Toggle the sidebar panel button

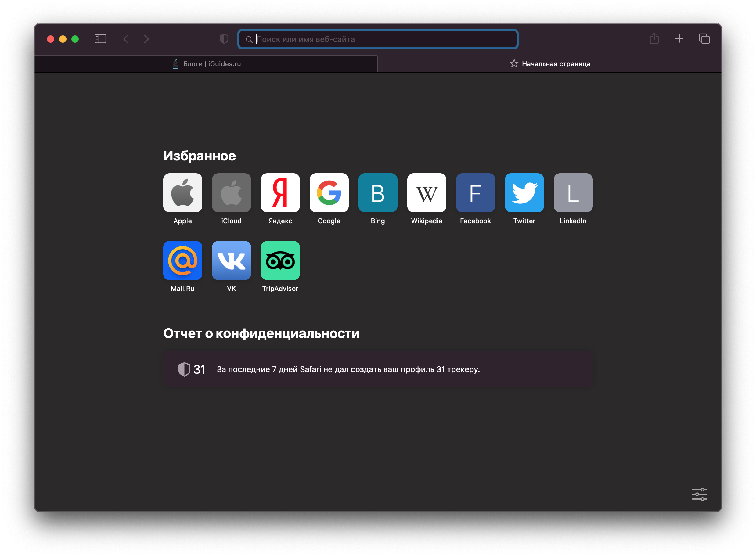pyautogui.click(x=100, y=39)
